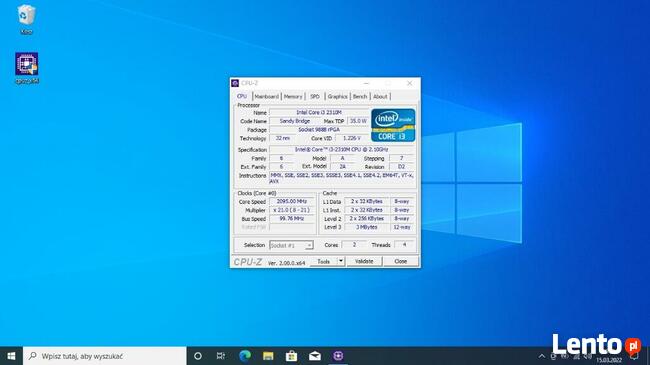Switch to the Graphics tab
This screenshot has height=365, width=650.
(337, 96)
